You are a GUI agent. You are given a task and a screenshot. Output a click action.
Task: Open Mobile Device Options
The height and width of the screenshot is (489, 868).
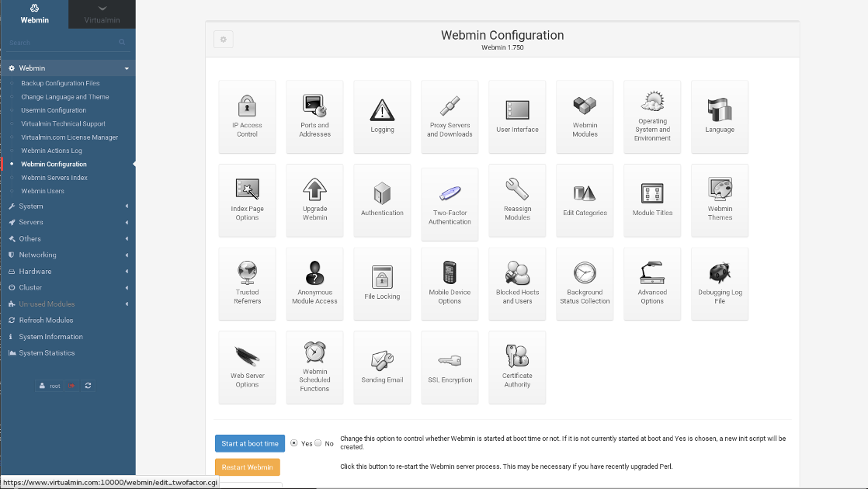coord(450,284)
